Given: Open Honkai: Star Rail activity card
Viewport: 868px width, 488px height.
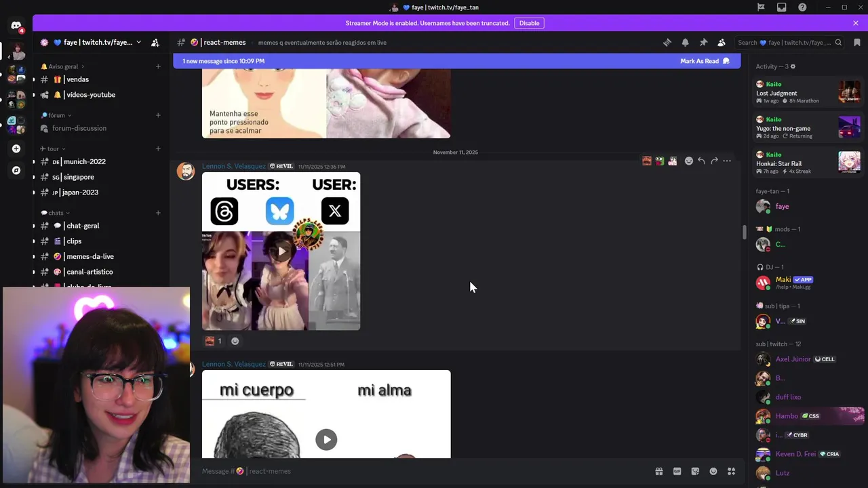Looking at the screenshot, I should tap(808, 162).
